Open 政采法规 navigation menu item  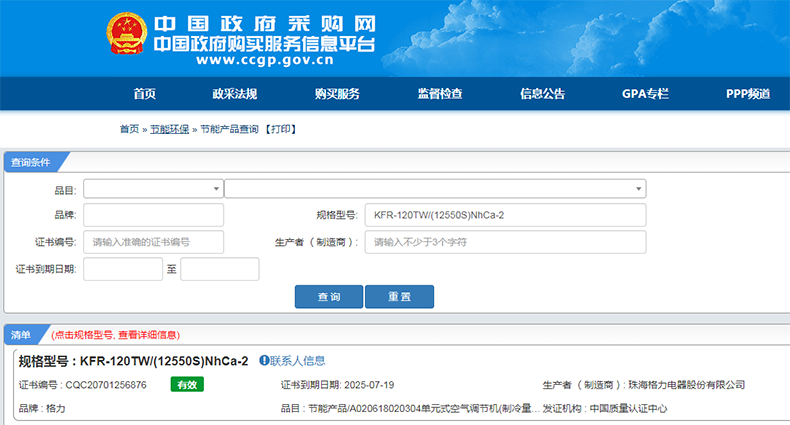(x=234, y=94)
